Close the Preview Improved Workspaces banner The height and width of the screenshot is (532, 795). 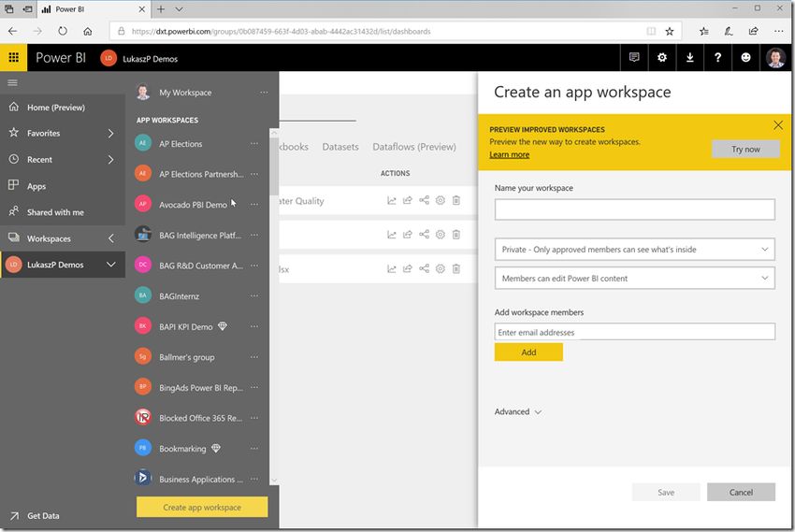click(x=778, y=125)
